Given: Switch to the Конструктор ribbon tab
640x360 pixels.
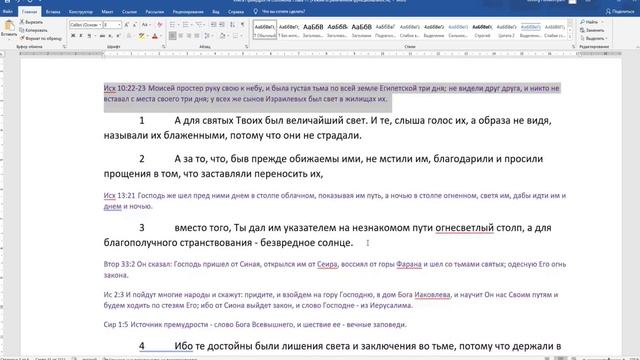Looking at the screenshot, I should 81,11.
